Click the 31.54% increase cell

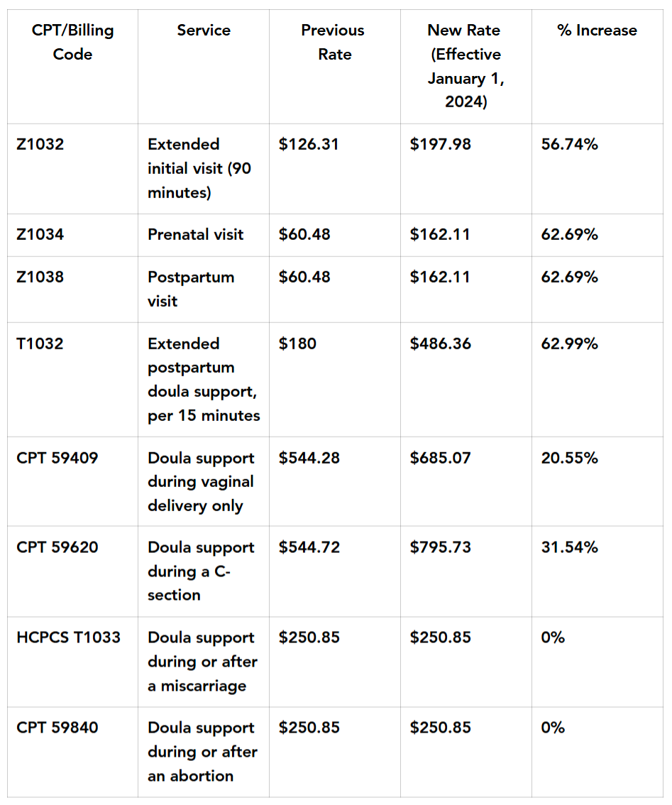tap(570, 547)
